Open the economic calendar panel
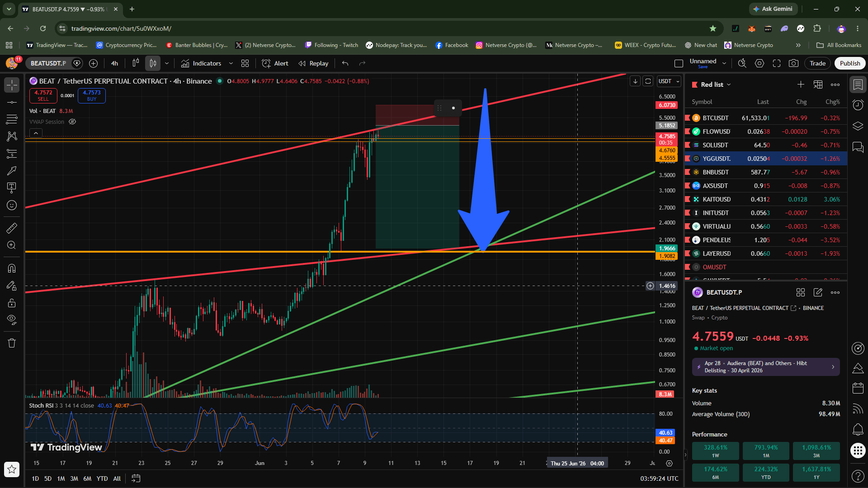This screenshot has height=488, width=868. coord(858,388)
